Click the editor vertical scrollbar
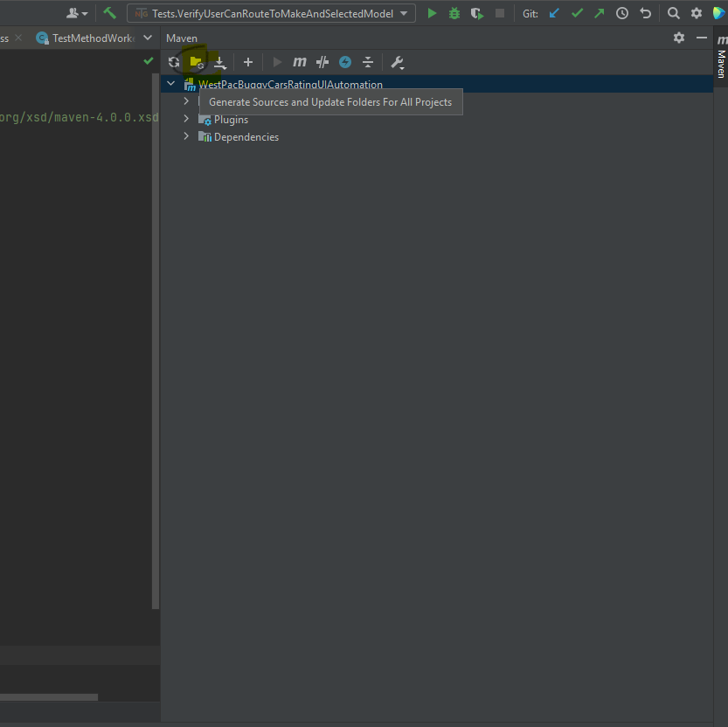The height and width of the screenshot is (727, 728). point(156,341)
